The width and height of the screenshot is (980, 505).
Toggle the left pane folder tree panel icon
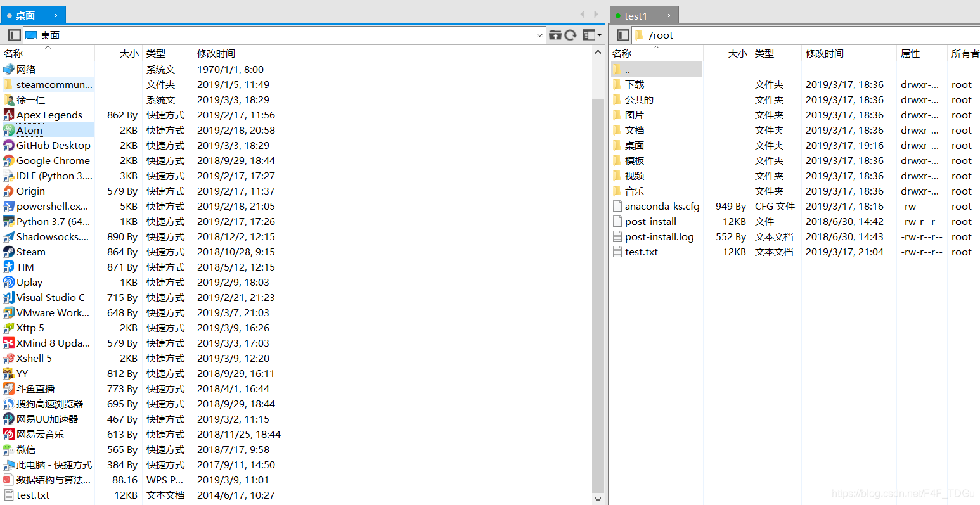point(14,35)
